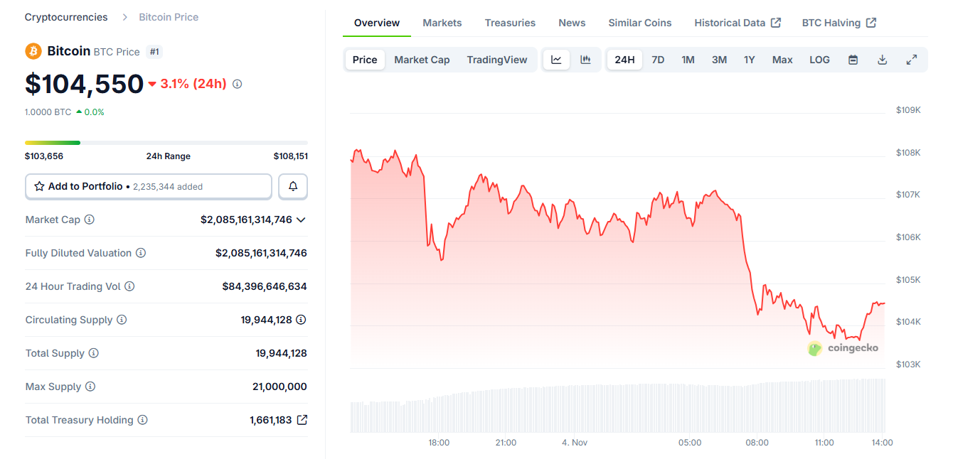Expand chart to fullscreen via expand icon

tap(912, 60)
